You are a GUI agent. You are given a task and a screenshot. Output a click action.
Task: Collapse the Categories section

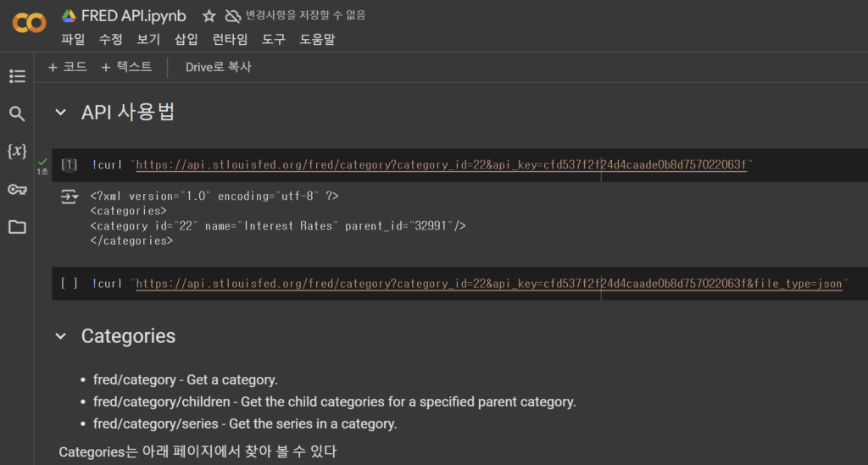(61, 336)
